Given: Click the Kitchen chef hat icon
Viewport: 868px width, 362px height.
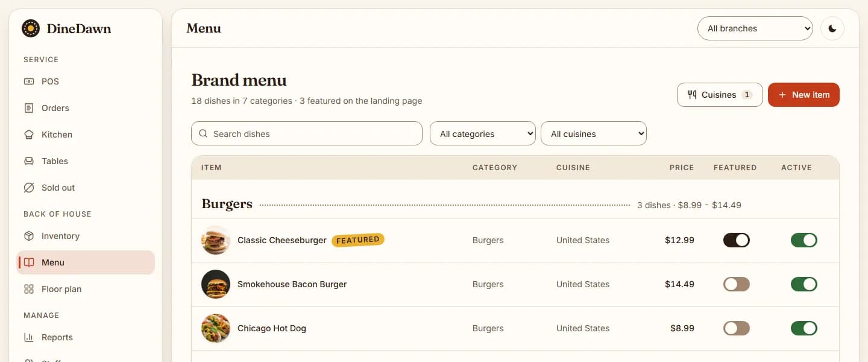Looking at the screenshot, I should tap(29, 135).
